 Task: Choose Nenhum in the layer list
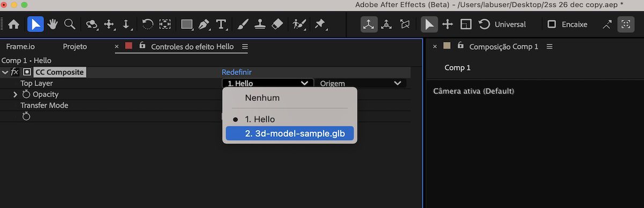pos(290,98)
